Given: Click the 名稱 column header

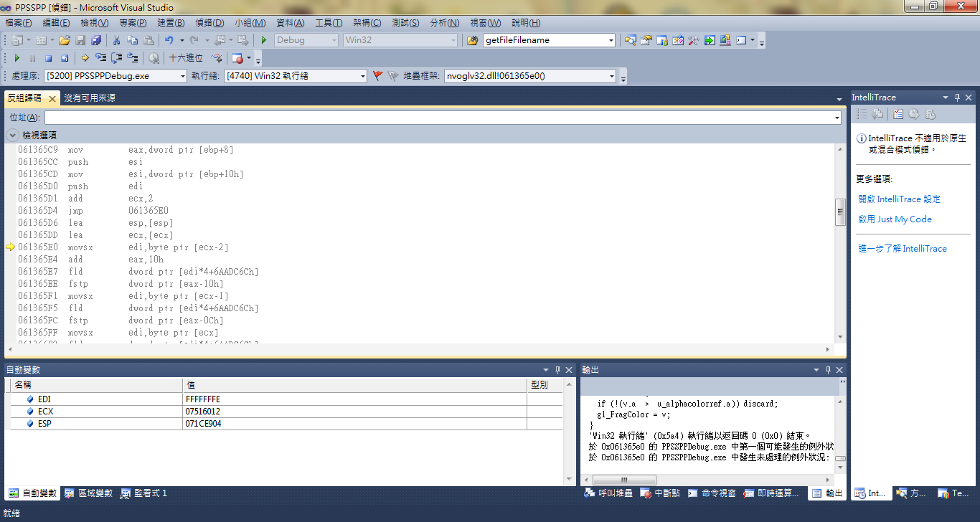Looking at the screenshot, I should (97, 385).
